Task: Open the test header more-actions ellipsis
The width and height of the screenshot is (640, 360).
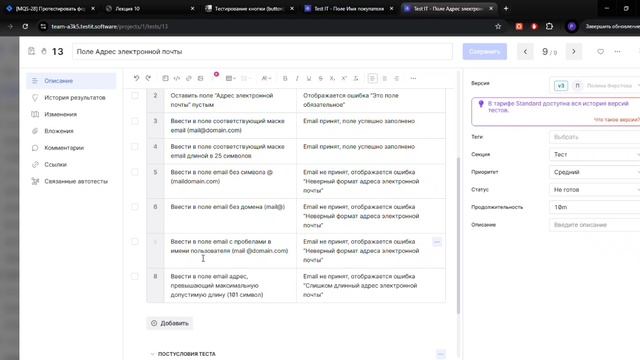Action: click(618, 52)
